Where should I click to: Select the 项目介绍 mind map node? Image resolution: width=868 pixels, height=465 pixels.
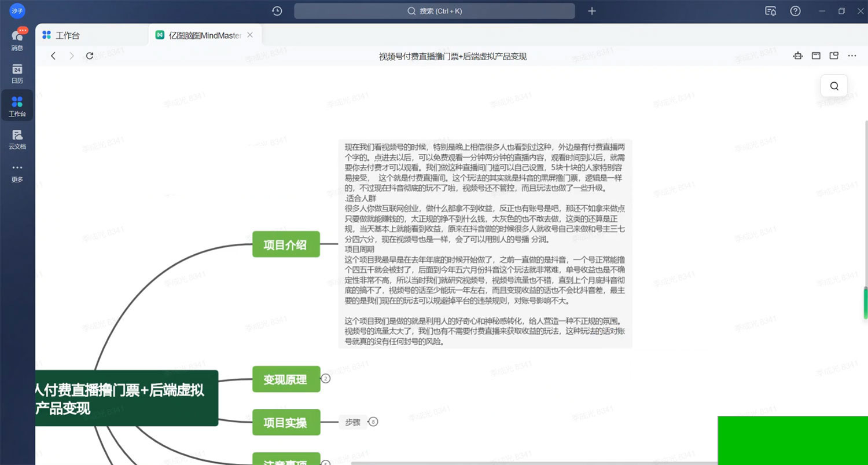point(286,244)
